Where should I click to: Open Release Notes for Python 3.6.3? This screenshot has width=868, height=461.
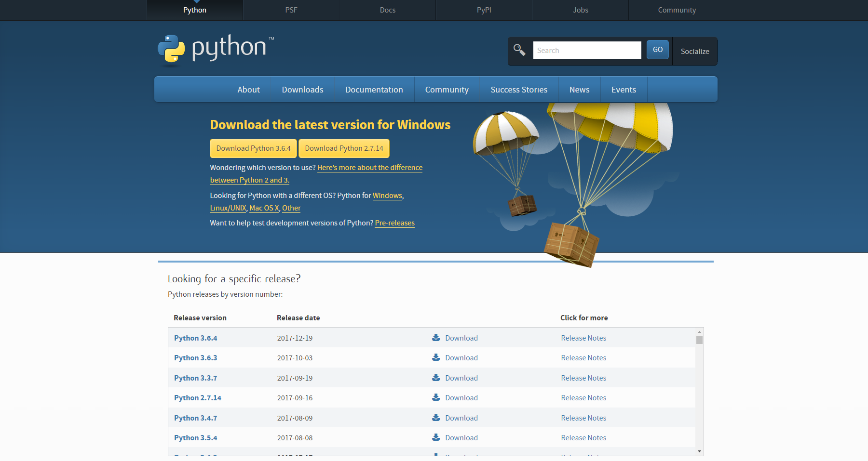click(583, 358)
